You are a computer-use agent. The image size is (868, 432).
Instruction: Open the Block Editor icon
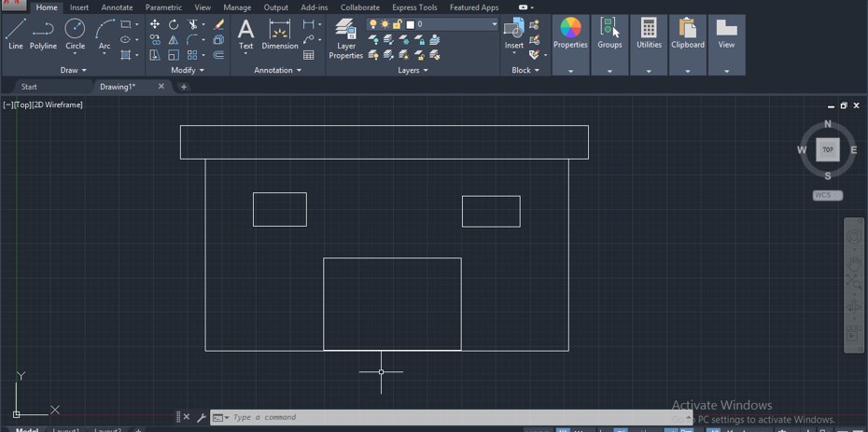pyautogui.click(x=534, y=40)
